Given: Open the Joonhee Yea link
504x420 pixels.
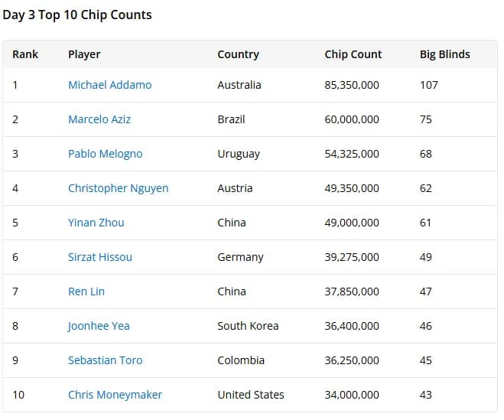Looking at the screenshot, I should [99, 326].
